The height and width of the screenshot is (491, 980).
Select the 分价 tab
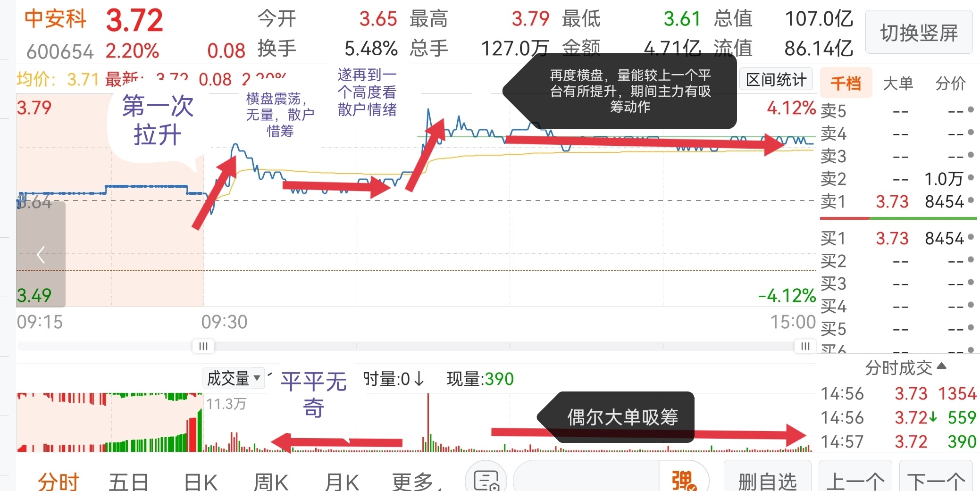951,83
